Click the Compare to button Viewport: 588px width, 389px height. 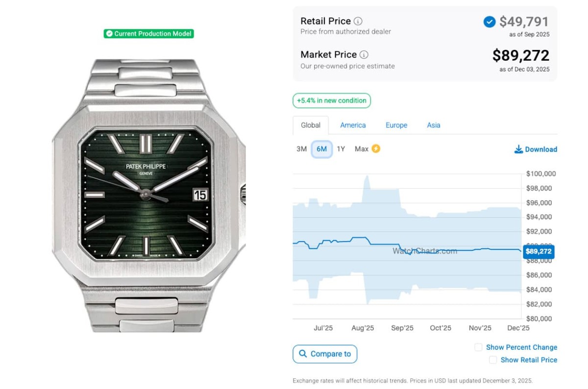tap(325, 354)
